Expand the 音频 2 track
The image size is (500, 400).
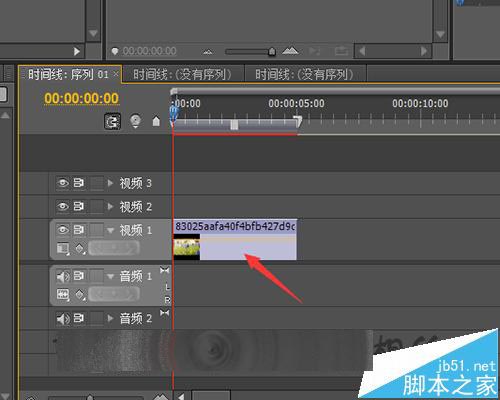click(x=110, y=318)
